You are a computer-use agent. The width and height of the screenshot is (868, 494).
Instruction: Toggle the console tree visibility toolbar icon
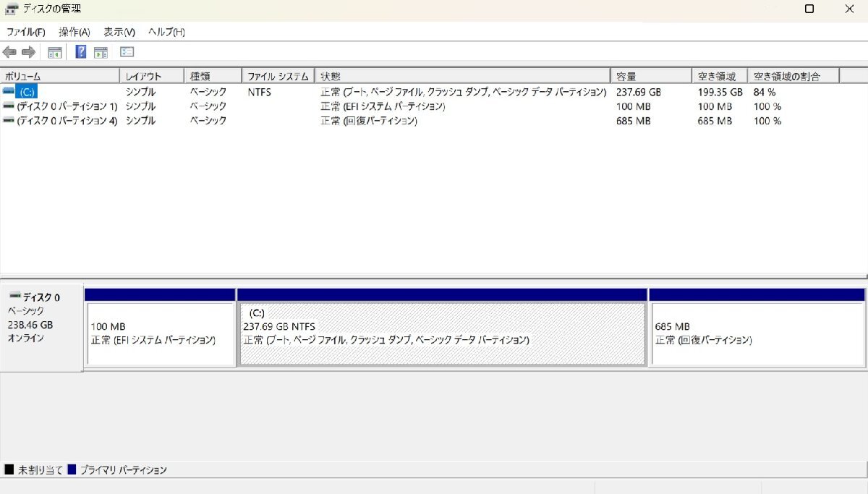54,51
